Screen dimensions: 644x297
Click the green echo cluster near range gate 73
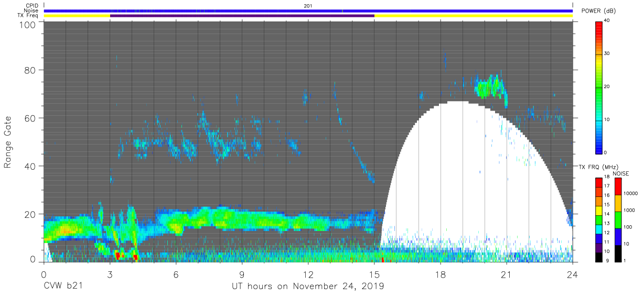[x=490, y=87]
